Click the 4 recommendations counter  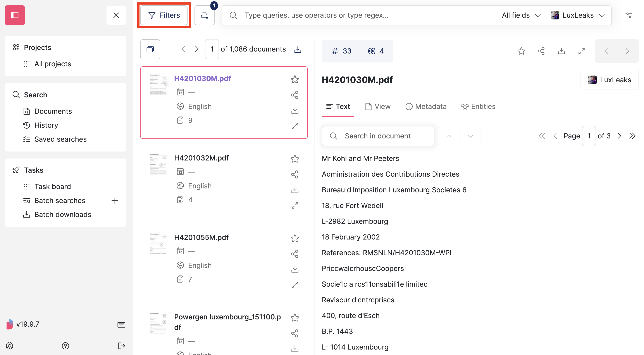click(x=375, y=51)
